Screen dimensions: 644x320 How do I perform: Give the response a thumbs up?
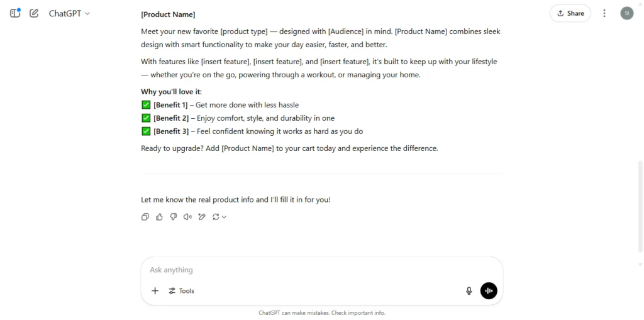[x=159, y=217]
